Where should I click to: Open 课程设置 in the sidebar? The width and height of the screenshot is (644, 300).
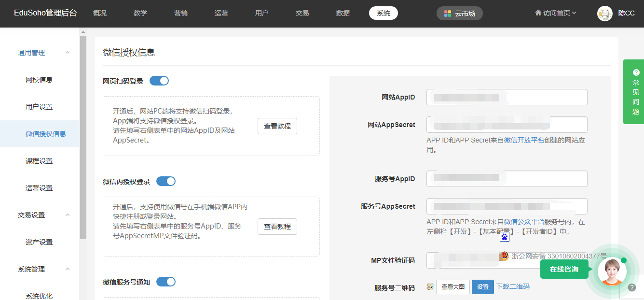tap(40, 161)
